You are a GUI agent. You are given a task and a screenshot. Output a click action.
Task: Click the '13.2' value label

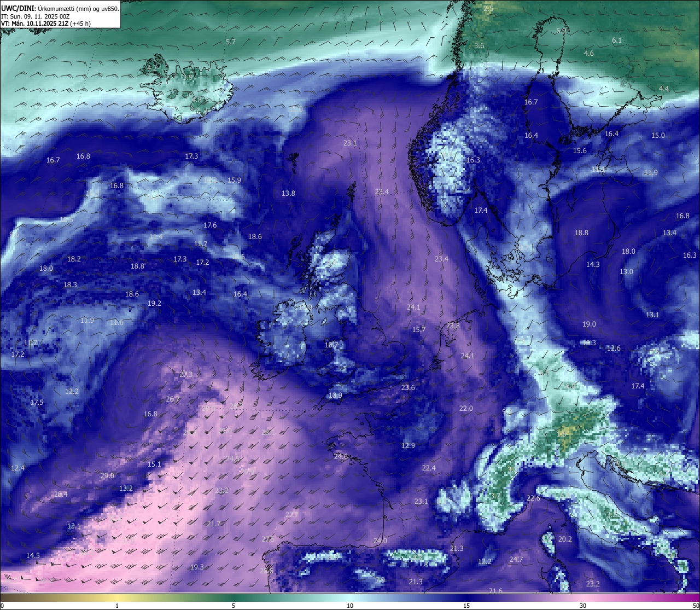click(126, 488)
